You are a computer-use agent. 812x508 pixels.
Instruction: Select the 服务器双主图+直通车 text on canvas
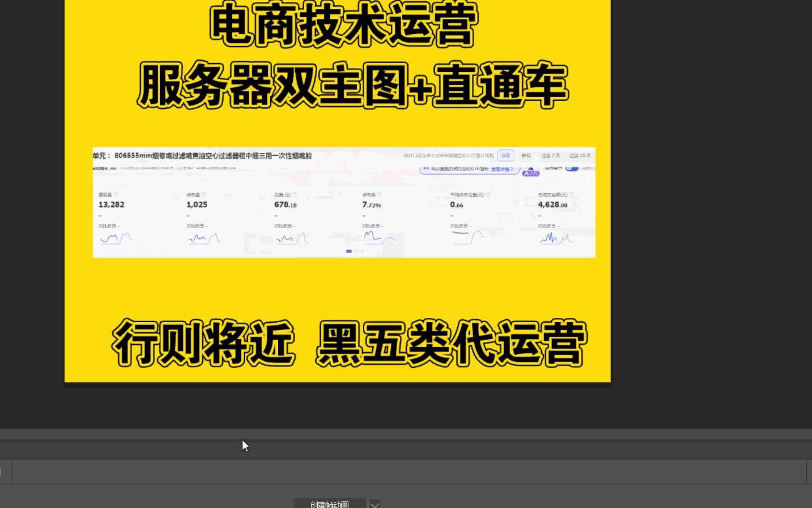pos(353,85)
